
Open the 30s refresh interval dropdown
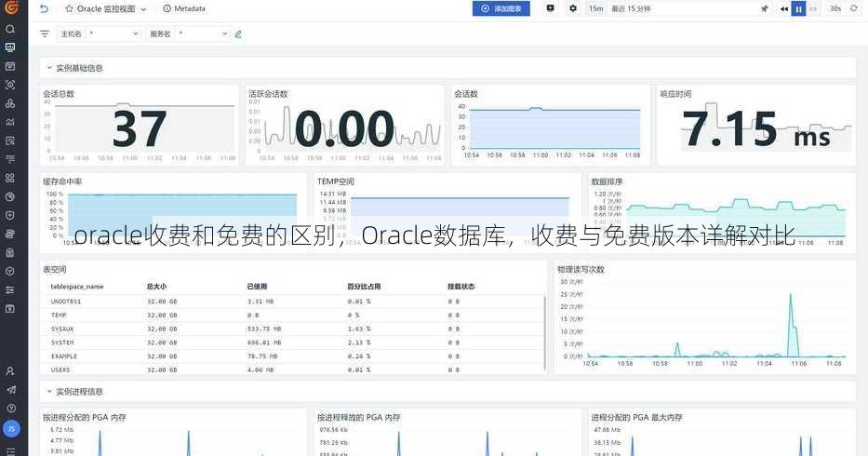click(x=835, y=9)
